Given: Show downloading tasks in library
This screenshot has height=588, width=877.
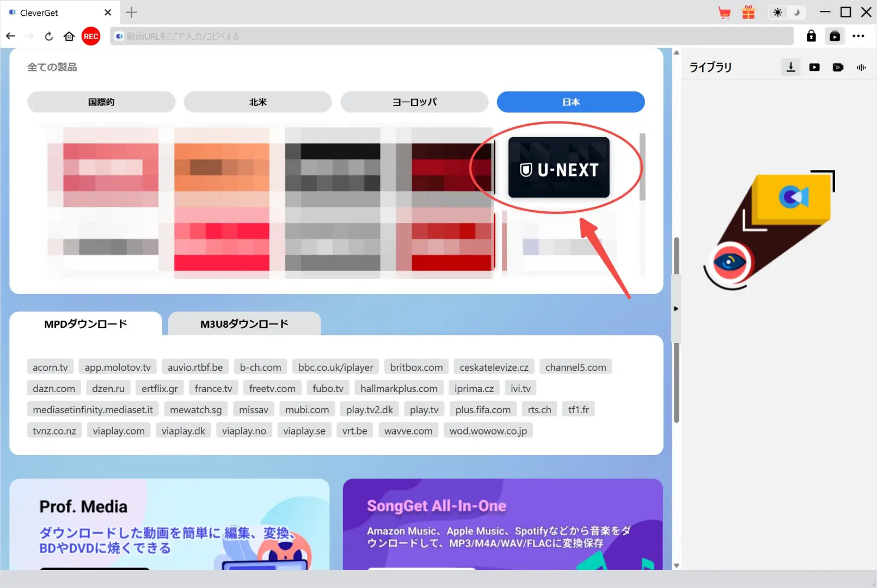Looking at the screenshot, I should [790, 67].
